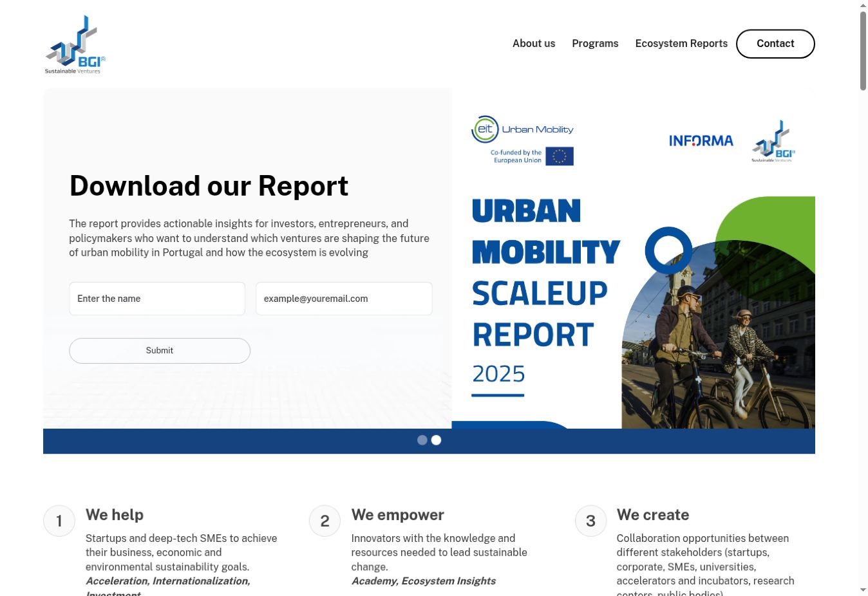Click the 'We empower' heading
868x596 pixels.
tap(398, 515)
